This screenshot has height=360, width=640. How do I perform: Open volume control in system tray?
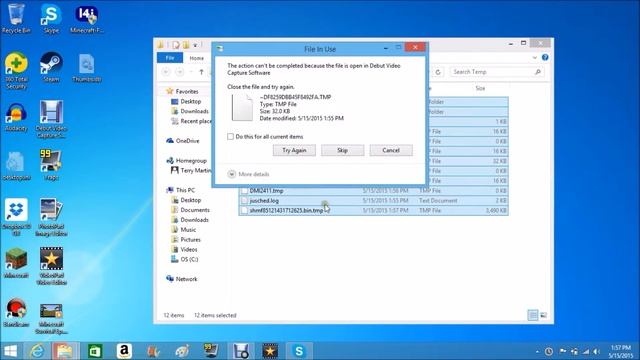pos(597,351)
